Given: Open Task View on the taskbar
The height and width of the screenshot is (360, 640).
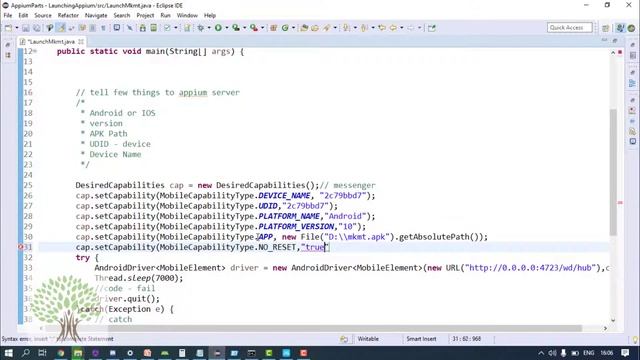Looking at the screenshot, I should pyautogui.click(x=42, y=353).
